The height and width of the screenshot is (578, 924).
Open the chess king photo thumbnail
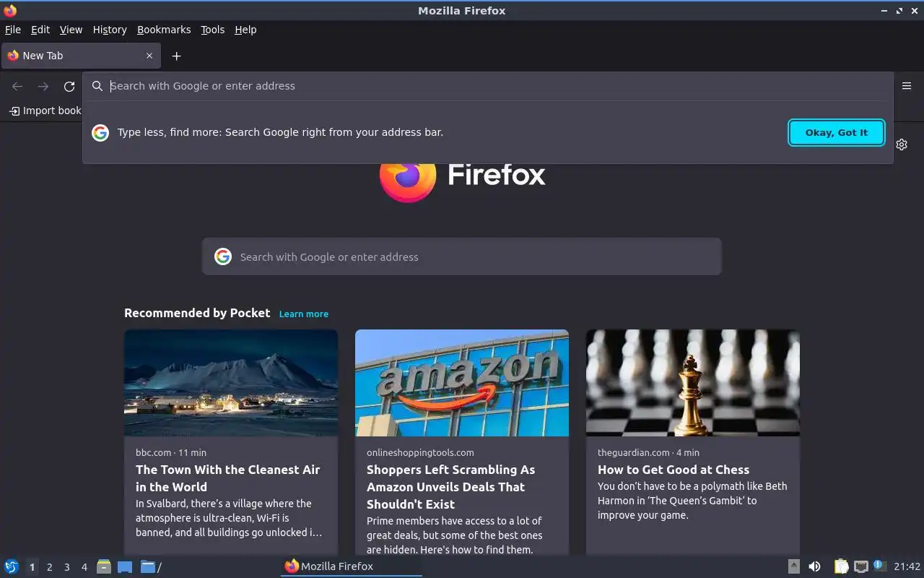pos(693,383)
